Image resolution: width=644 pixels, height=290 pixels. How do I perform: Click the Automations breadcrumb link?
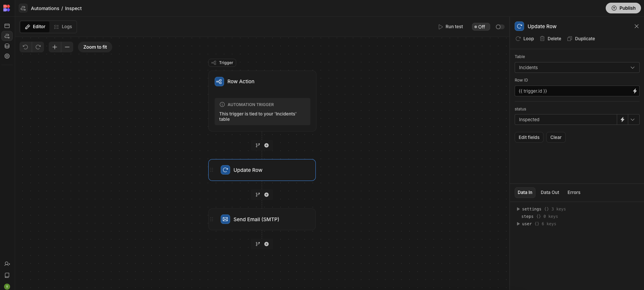coord(45,8)
